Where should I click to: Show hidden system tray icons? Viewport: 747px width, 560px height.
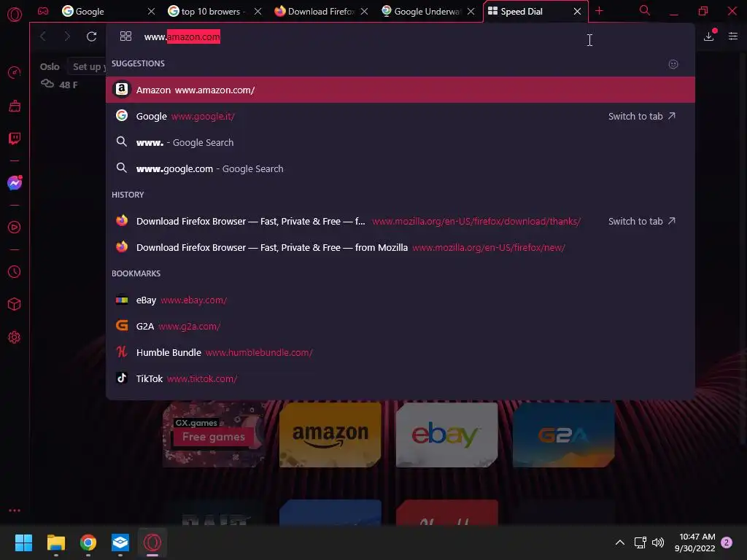tap(620, 542)
